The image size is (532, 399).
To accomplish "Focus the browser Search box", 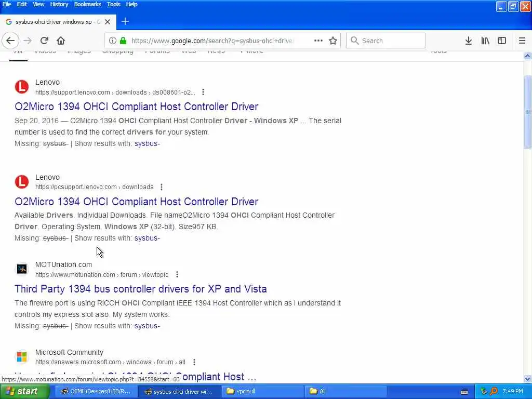I will 386,41.
